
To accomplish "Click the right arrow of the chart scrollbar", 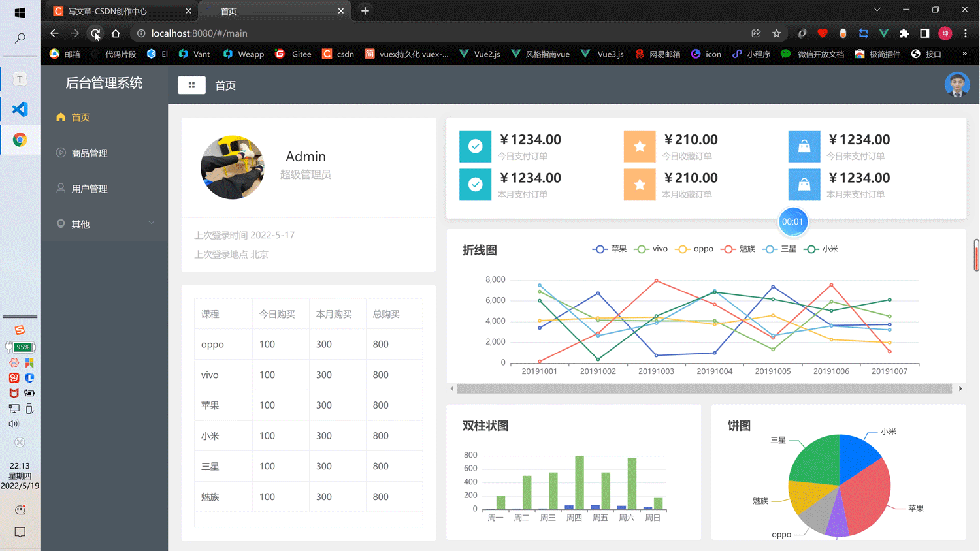I will point(960,388).
